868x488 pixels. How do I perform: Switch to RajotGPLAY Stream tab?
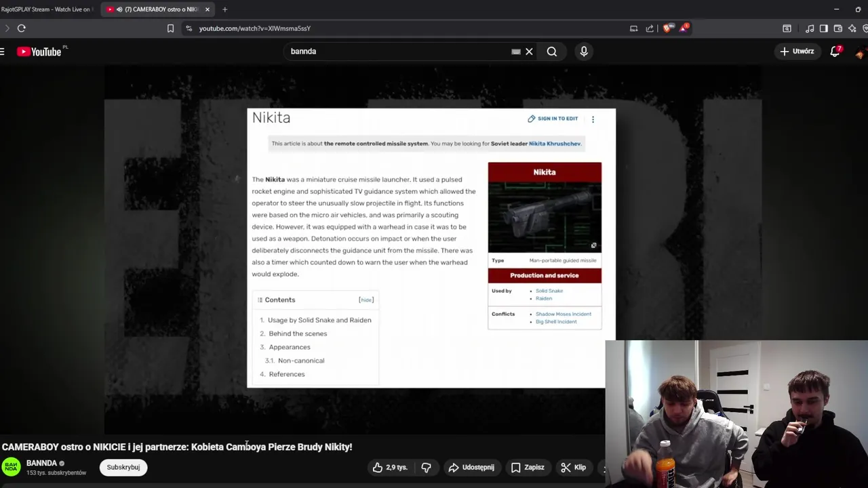click(47, 9)
